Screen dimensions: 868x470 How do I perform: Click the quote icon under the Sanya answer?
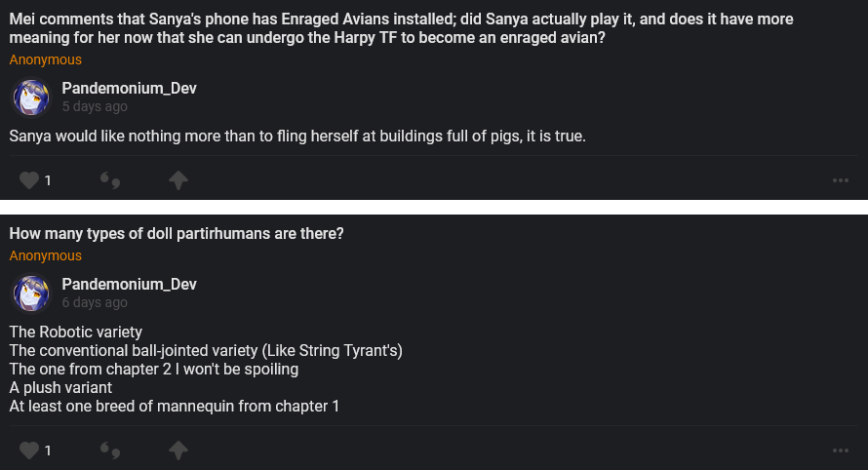click(110, 180)
